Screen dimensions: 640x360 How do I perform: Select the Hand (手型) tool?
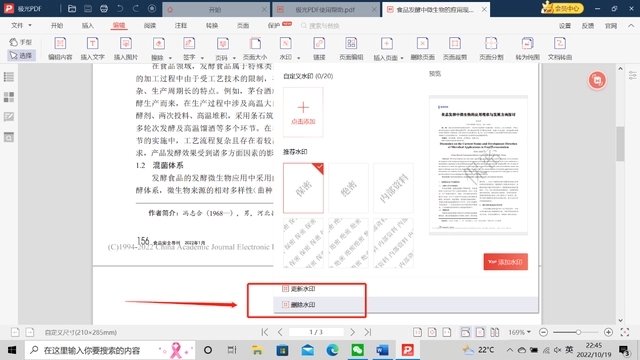coord(21,42)
